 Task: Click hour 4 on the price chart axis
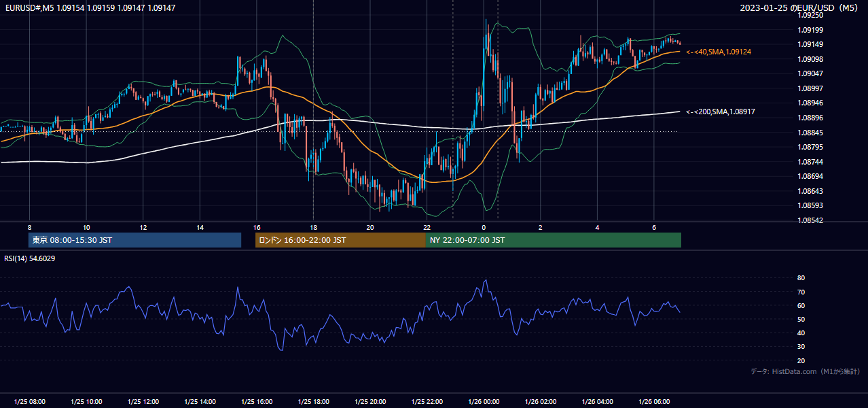597,227
